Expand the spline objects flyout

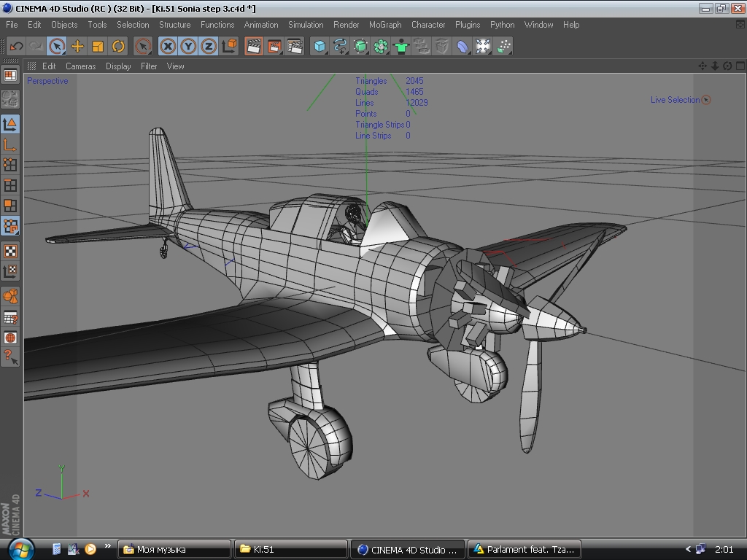pyautogui.click(x=340, y=47)
